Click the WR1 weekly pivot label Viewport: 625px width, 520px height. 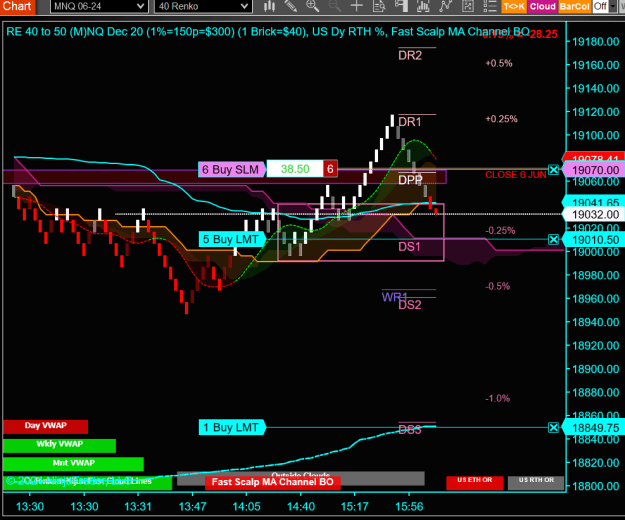(x=394, y=297)
